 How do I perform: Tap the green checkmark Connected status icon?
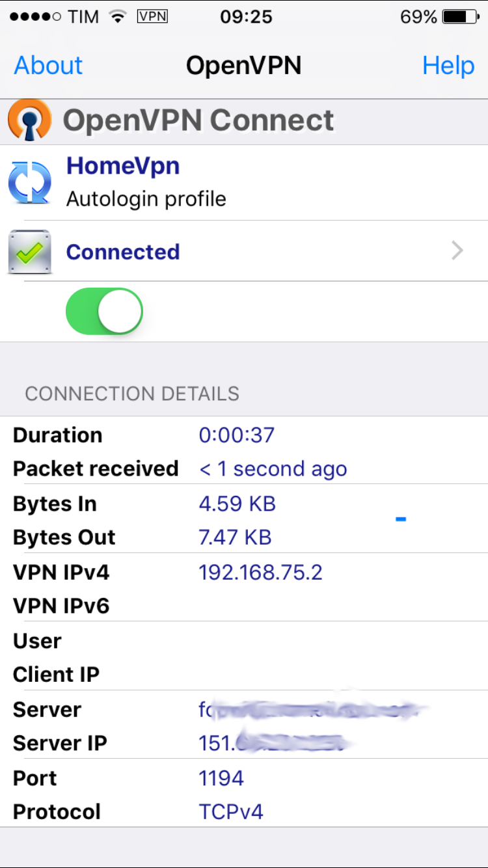pos(30,252)
